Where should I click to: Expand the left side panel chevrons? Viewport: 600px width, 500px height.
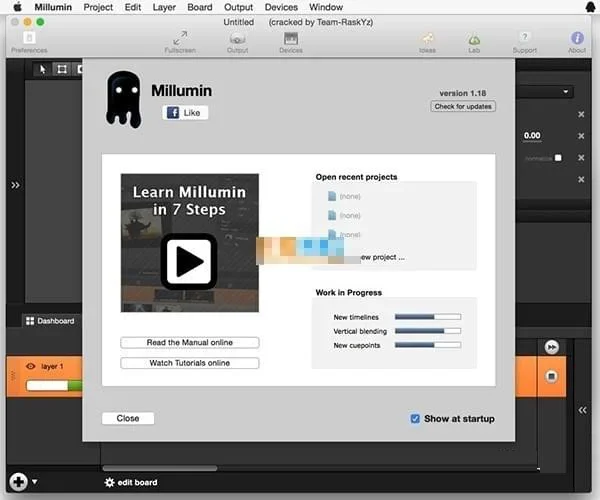tap(15, 185)
